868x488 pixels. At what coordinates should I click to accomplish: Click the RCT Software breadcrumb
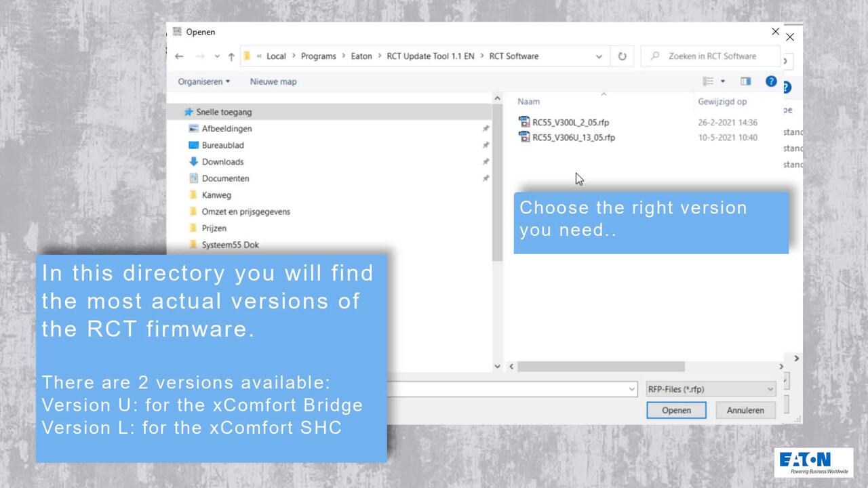pyautogui.click(x=514, y=56)
